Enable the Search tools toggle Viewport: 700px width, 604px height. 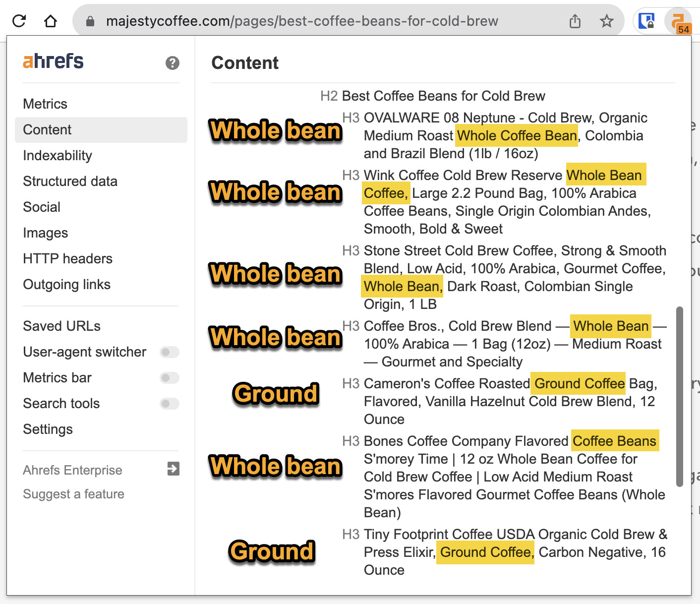pyautogui.click(x=169, y=404)
